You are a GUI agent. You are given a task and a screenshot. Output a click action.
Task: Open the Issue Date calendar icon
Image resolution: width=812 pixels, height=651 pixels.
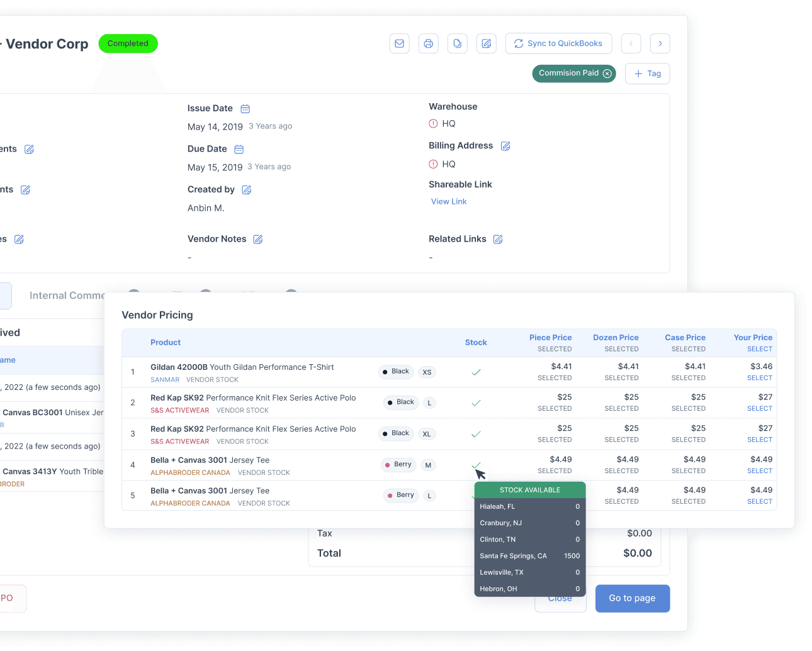pos(245,109)
